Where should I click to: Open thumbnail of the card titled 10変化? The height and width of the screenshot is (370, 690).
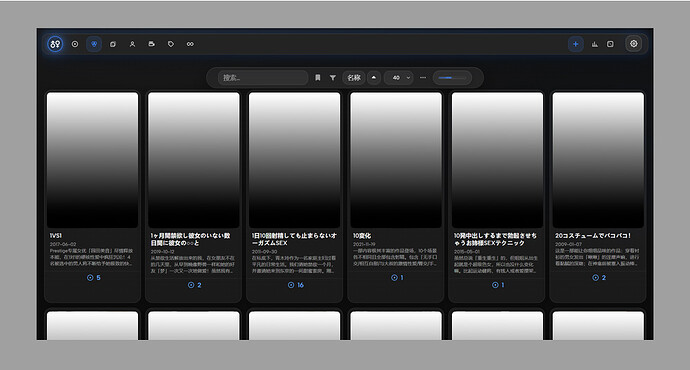pyautogui.click(x=396, y=160)
